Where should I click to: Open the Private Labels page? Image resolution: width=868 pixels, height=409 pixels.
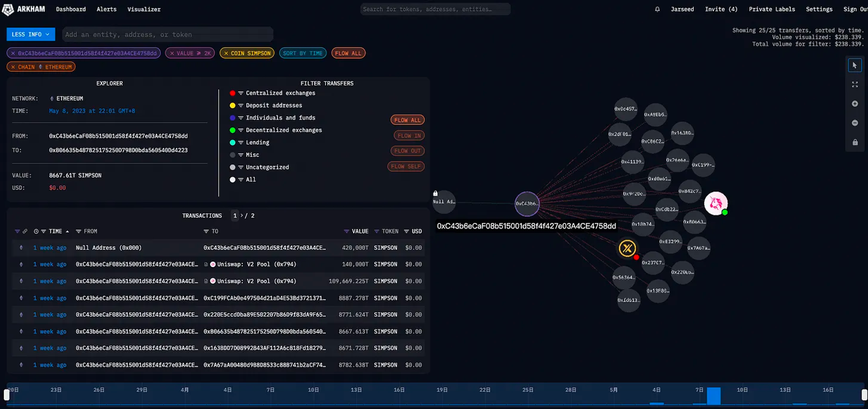(x=772, y=10)
